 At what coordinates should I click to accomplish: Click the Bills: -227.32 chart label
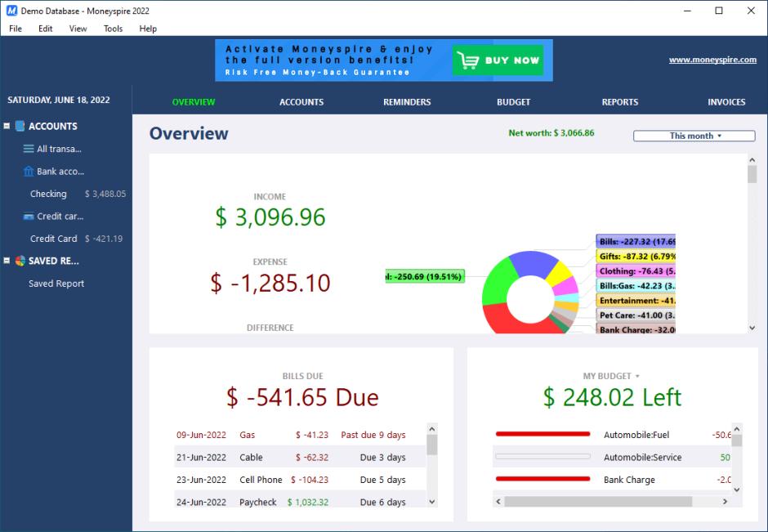[x=636, y=242]
